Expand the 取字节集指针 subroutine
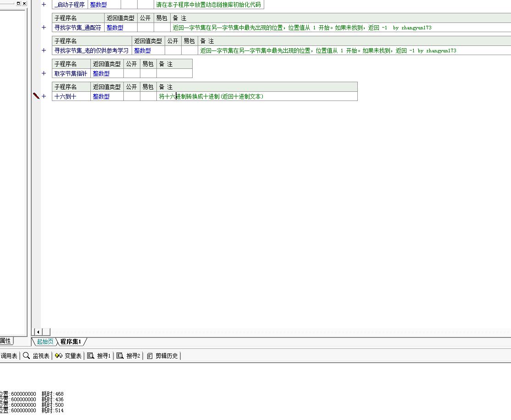This screenshot has width=511, height=420. click(44, 73)
